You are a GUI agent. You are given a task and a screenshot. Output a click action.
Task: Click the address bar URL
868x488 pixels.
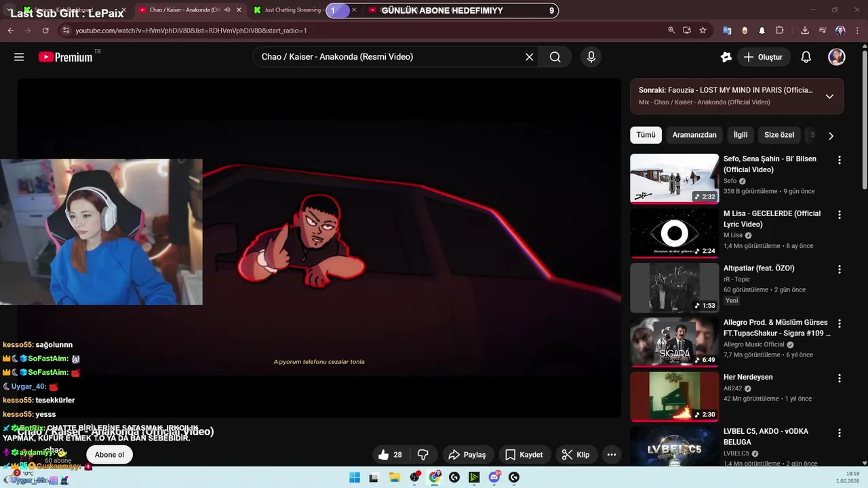coord(191,30)
